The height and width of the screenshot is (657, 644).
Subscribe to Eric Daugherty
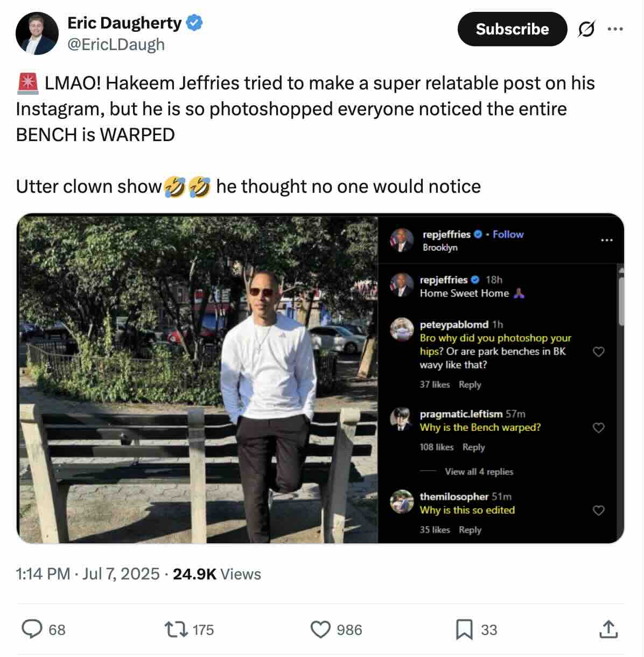[512, 29]
